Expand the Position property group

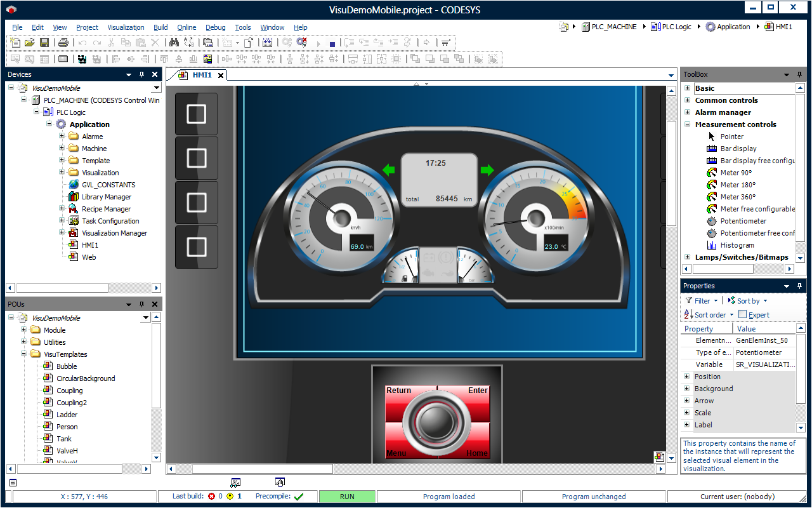687,377
